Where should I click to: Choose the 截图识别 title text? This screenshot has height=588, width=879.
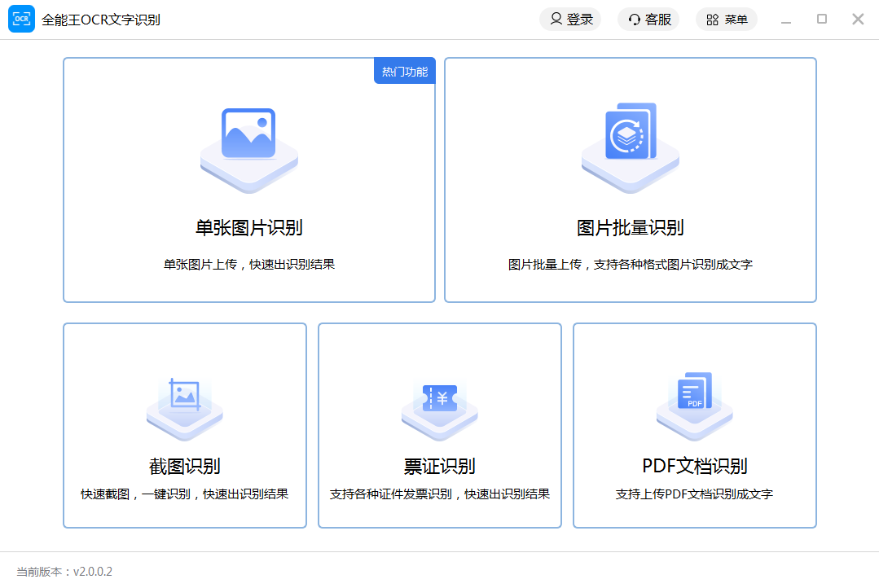(184, 467)
